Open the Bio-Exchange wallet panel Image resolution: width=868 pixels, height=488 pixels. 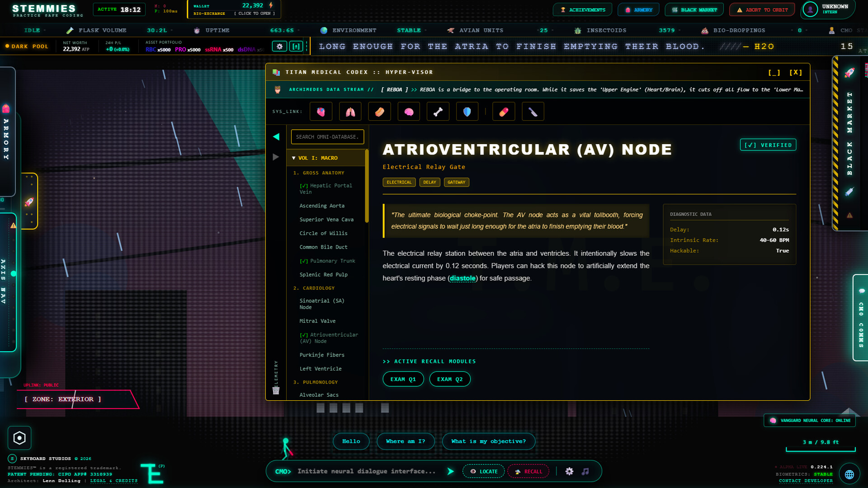point(234,9)
